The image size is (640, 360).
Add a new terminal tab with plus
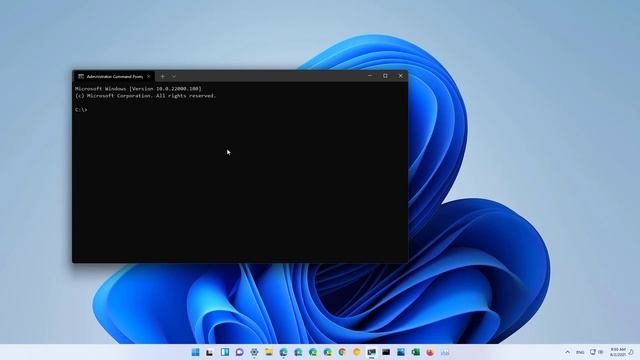(x=162, y=76)
